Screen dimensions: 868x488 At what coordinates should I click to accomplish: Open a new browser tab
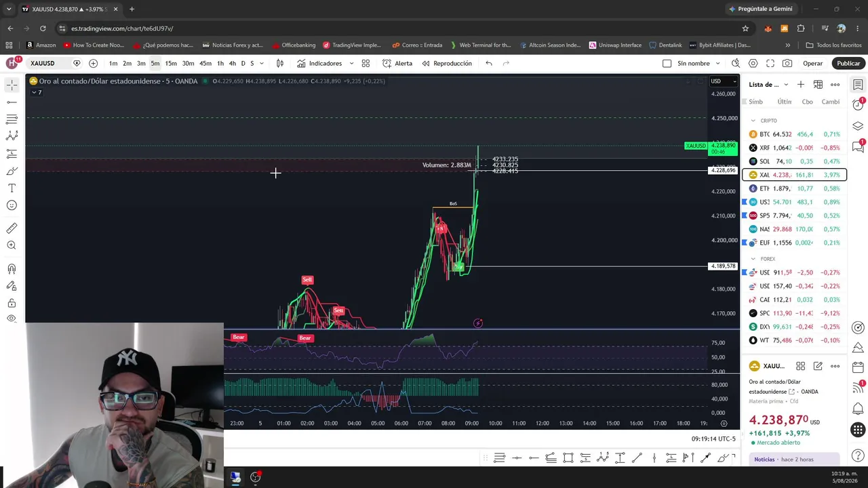[132, 9]
